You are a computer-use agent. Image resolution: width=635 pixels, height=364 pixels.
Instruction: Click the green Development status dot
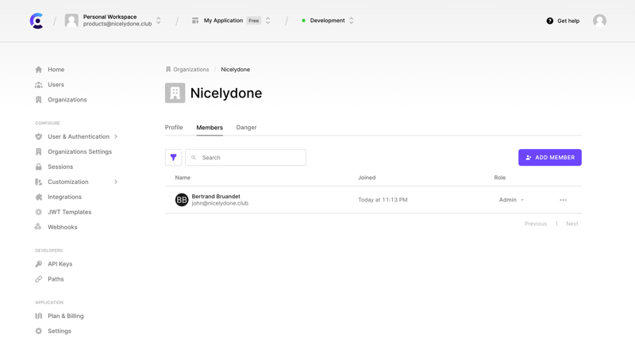pyautogui.click(x=303, y=21)
